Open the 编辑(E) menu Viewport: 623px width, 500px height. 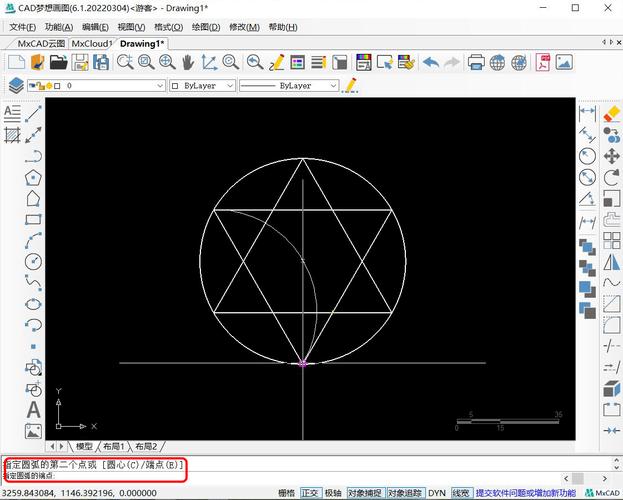click(x=95, y=27)
